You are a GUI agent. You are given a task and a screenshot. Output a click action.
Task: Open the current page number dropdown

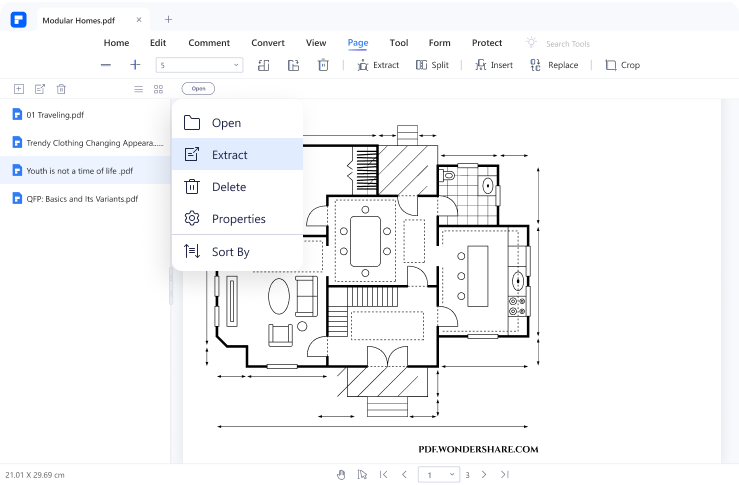pyautogui.click(x=439, y=475)
